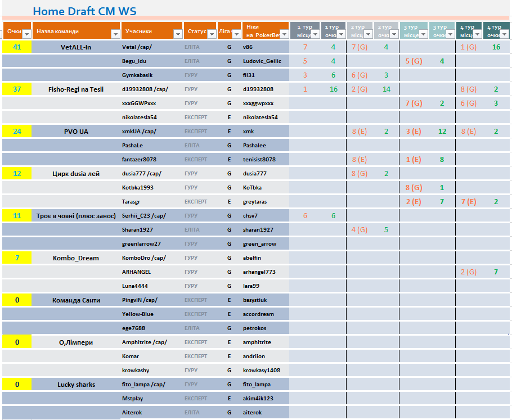Select the nick accordream
This screenshot has height=420, width=512.
click(258, 314)
